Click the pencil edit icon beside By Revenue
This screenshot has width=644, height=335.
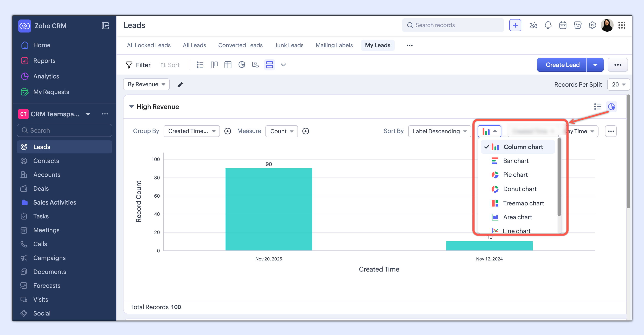(180, 85)
